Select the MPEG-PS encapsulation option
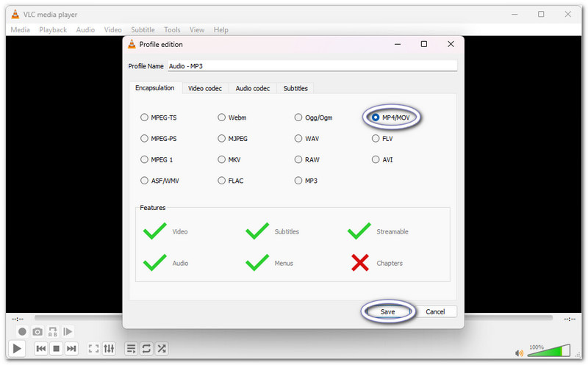Image resolution: width=588 pixels, height=365 pixels. (x=144, y=139)
